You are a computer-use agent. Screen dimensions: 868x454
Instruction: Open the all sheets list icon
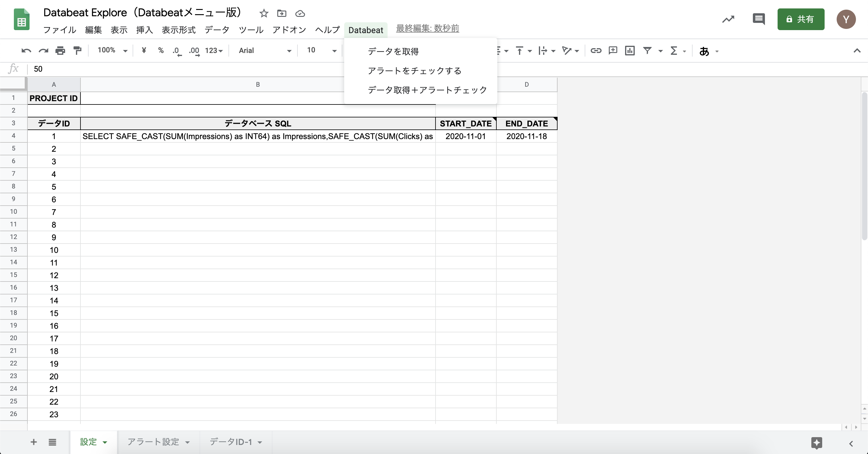(x=52, y=442)
